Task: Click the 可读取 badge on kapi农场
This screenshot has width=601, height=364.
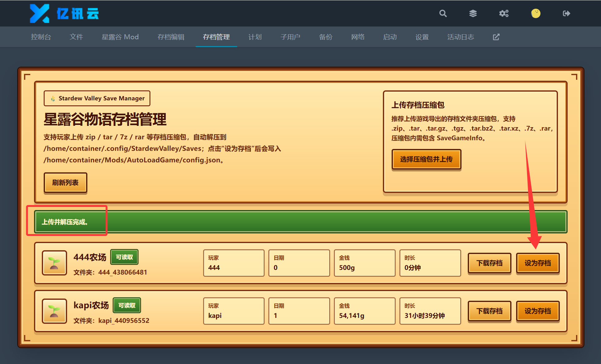Action: coord(127,305)
